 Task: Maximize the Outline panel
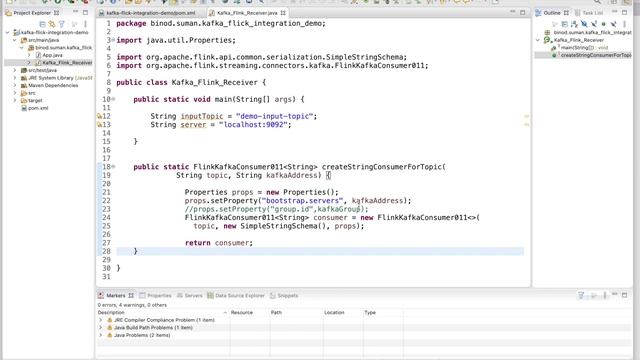pos(624,12)
